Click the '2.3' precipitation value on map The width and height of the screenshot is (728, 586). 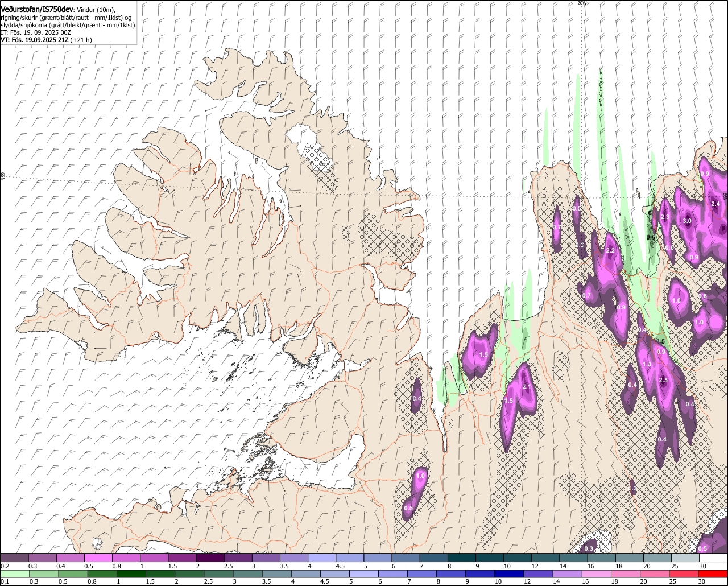click(x=664, y=217)
